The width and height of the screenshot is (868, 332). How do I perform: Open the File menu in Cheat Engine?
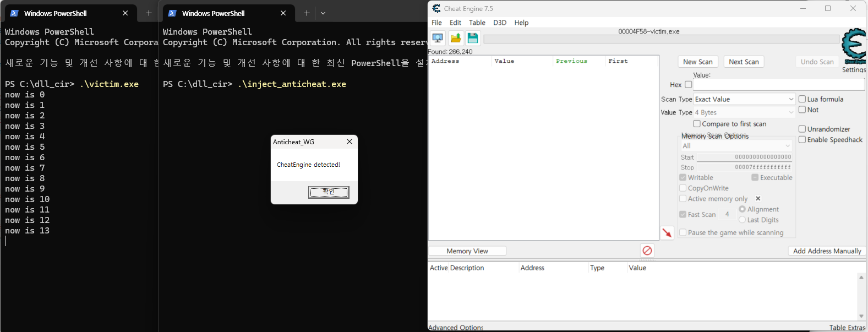pos(436,23)
